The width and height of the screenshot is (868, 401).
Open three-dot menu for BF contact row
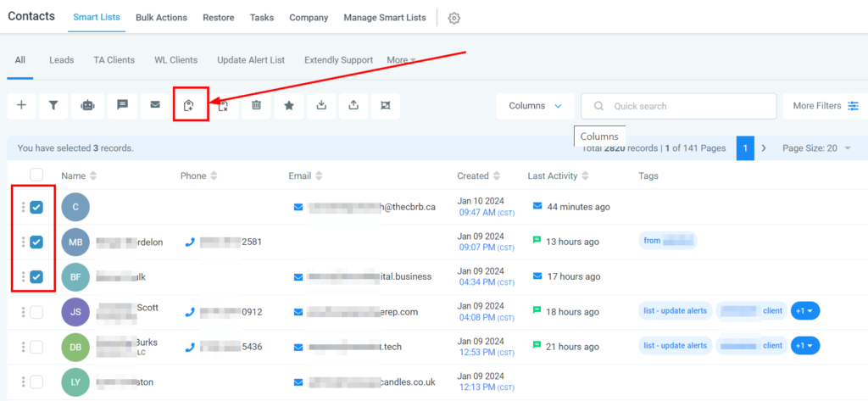23,276
